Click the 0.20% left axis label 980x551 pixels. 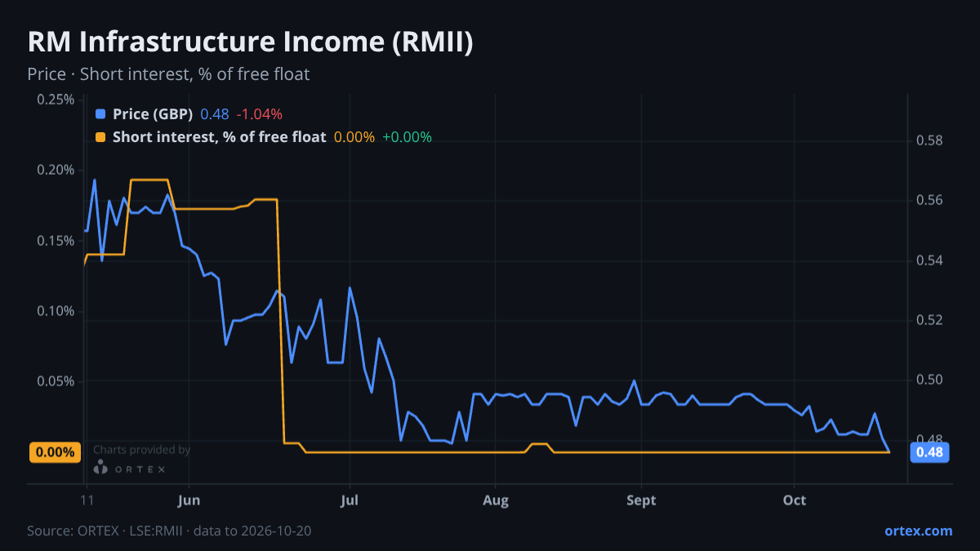[56, 170]
